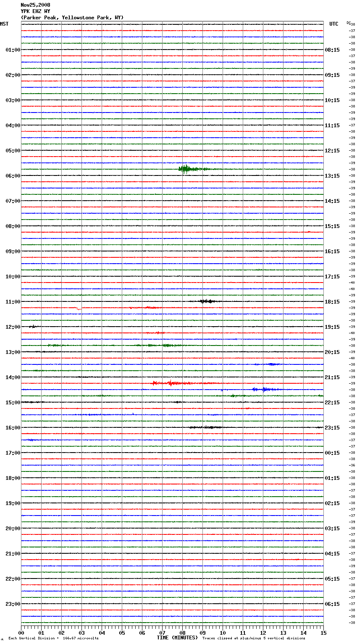Click the 12:15 UTC time label
Image resolution: width=357 pixels, height=644 pixels.
tap(332, 151)
